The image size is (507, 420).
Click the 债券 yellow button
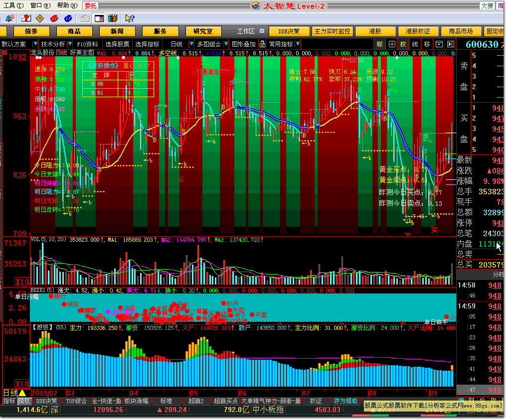pos(31,31)
